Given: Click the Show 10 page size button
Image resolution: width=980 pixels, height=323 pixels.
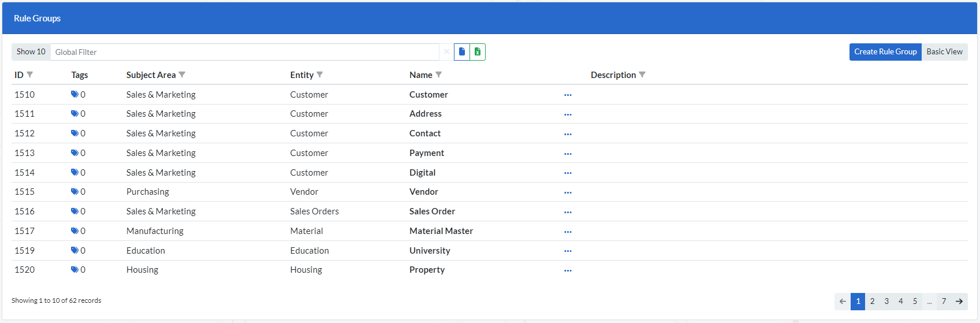Looking at the screenshot, I should tap(31, 52).
